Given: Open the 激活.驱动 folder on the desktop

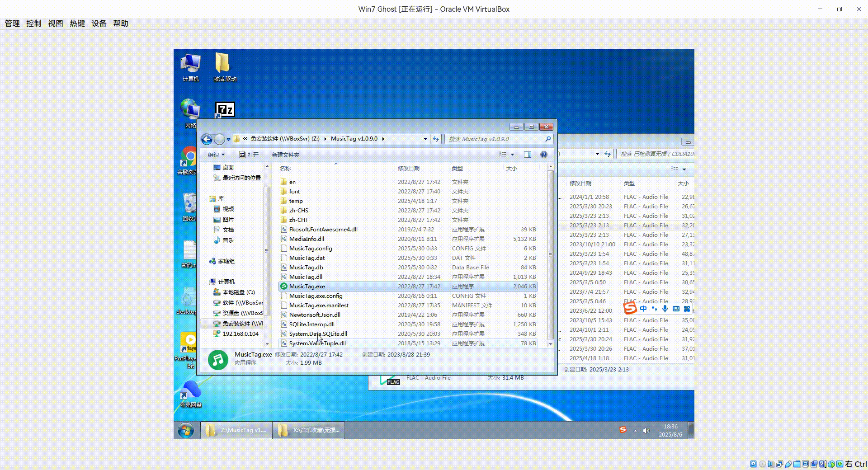Looking at the screenshot, I should coord(225,67).
